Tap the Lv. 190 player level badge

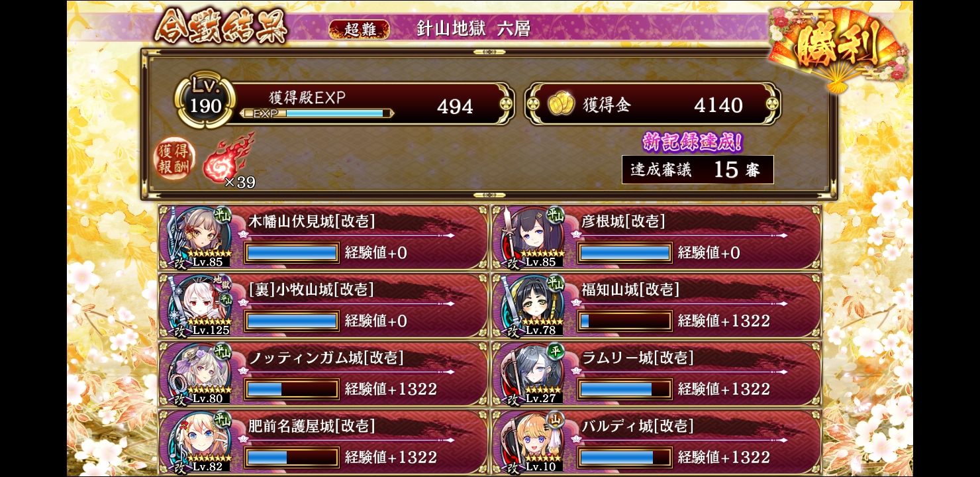point(205,101)
